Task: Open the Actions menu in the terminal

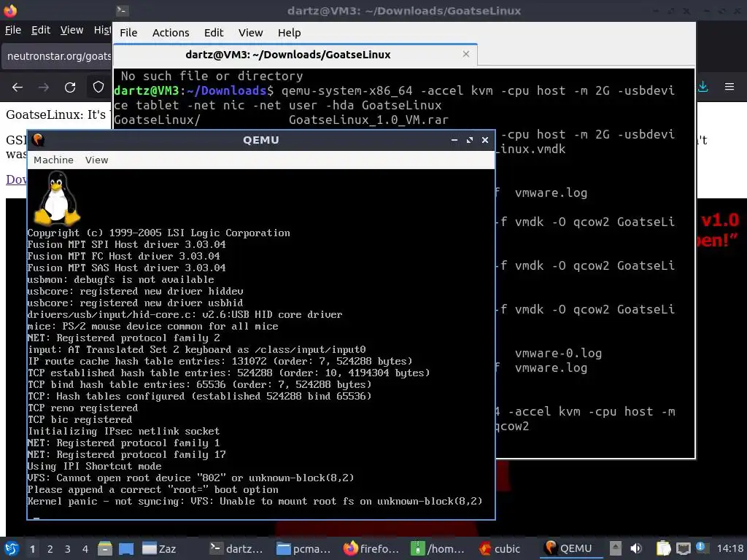Action: coord(171,33)
